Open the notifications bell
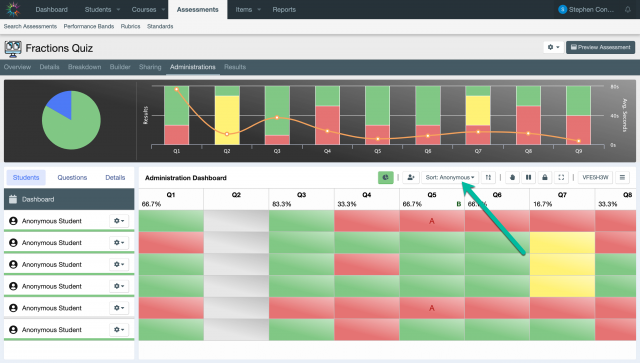 point(628,9)
